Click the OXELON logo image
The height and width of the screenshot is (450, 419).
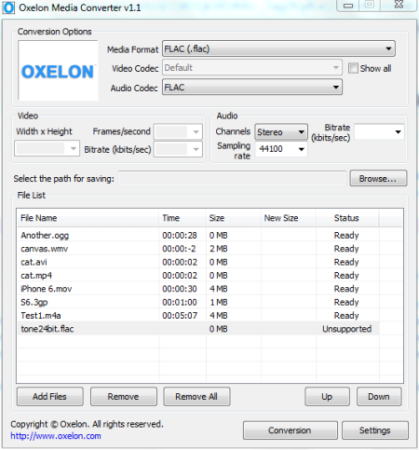[x=58, y=71]
